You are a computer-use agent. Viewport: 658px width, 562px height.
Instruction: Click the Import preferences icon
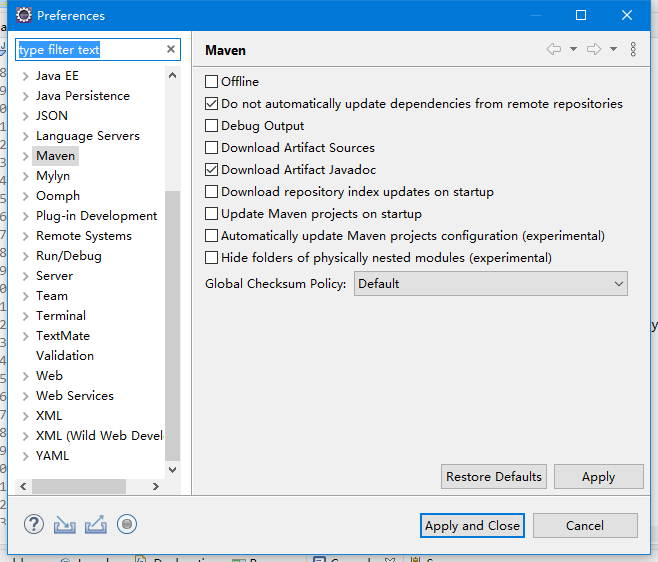click(65, 525)
